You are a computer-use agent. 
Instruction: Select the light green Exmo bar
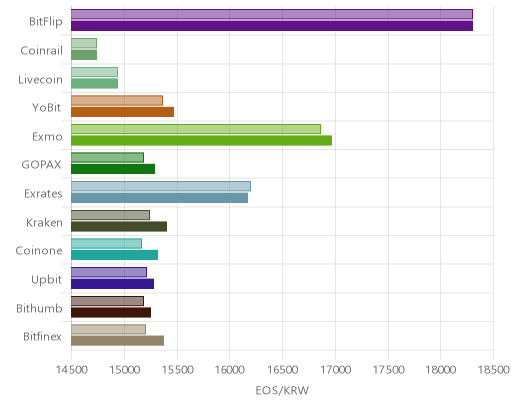point(196,129)
